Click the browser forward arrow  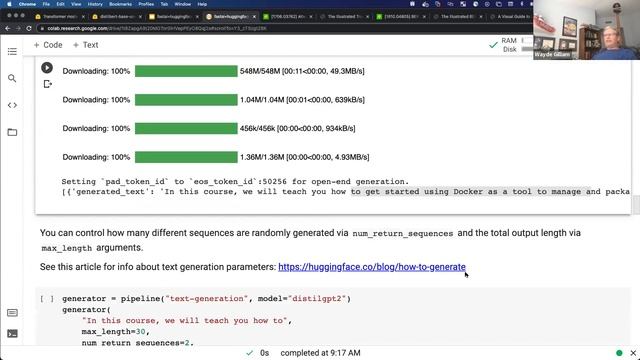(18, 28)
